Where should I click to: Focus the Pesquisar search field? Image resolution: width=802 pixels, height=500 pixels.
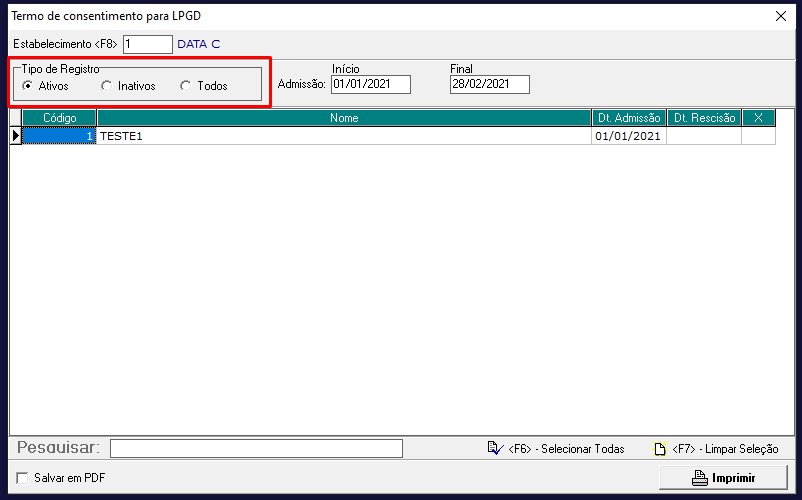256,448
